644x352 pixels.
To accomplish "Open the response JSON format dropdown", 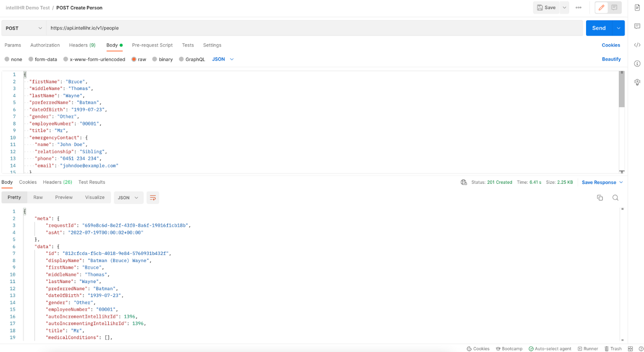I will 128,197.
